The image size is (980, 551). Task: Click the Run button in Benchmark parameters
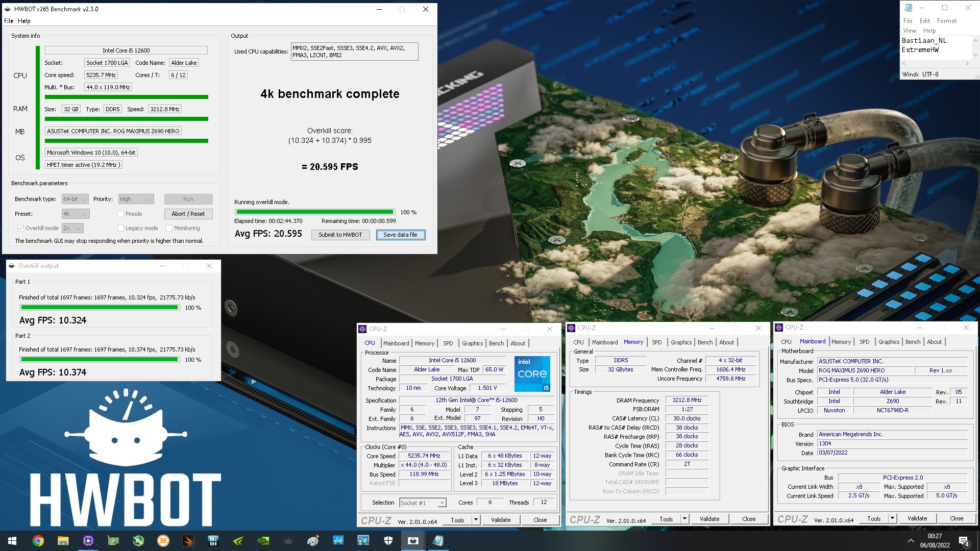tap(188, 199)
